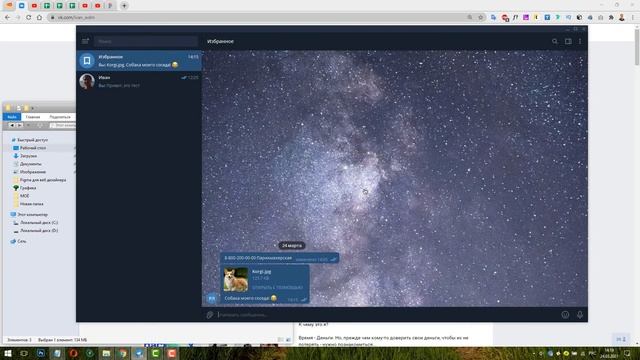
Task: Switch to the third tab with red icon
Action: coord(34,6)
